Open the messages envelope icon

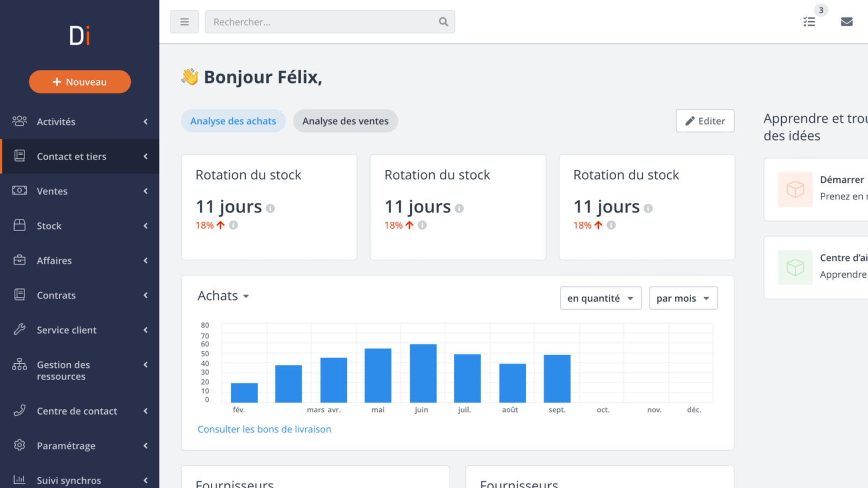(x=846, y=22)
